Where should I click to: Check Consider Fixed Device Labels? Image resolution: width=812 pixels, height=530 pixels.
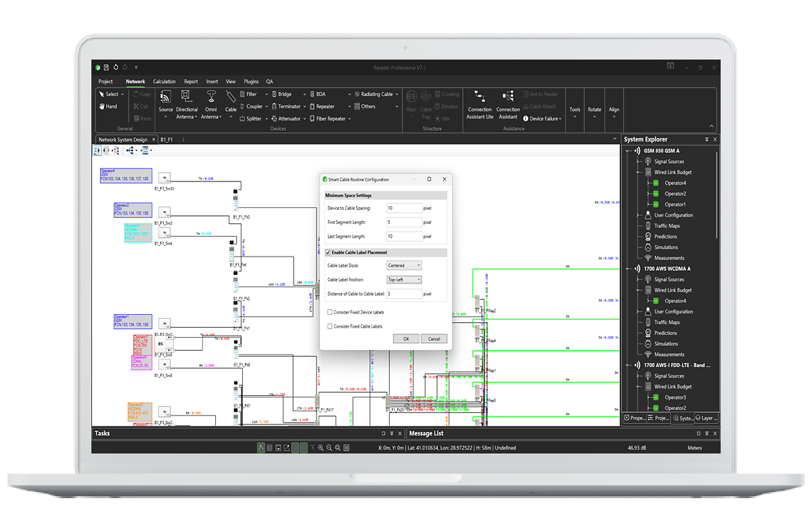pyautogui.click(x=330, y=312)
